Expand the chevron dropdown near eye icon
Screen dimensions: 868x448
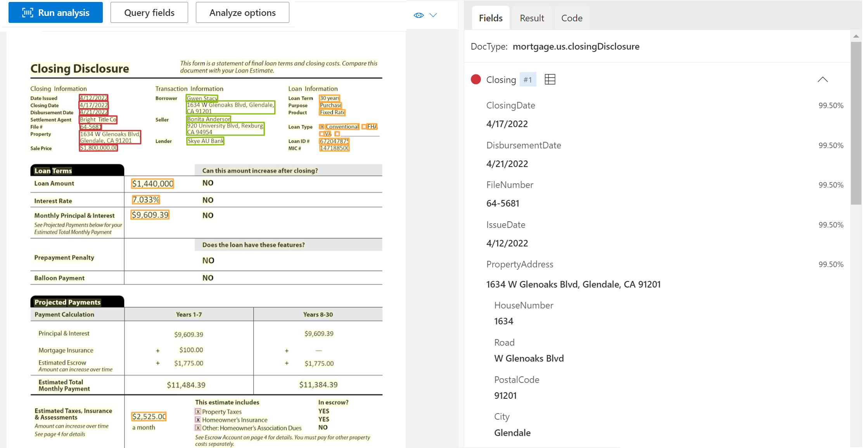(x=433, y=14)
